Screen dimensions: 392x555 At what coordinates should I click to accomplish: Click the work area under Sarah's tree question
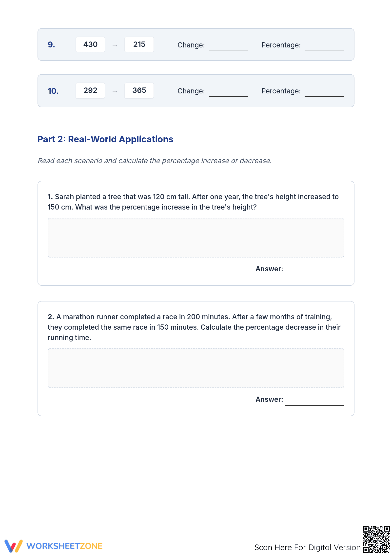click(x=196, y=238)
